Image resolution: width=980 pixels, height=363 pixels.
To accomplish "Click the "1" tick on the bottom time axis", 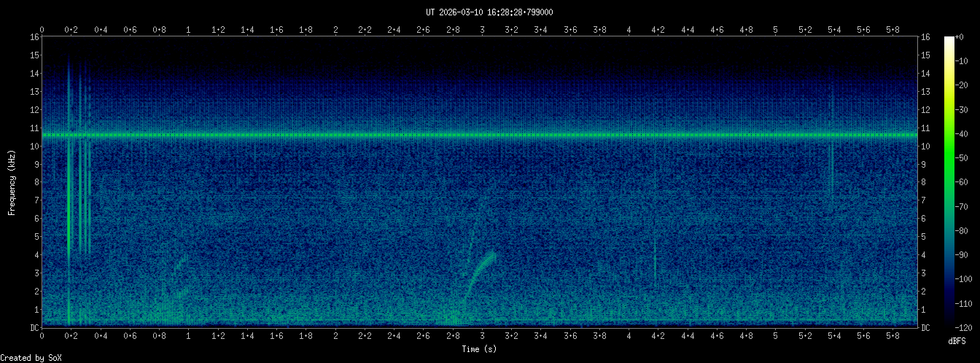I will 189,336.
